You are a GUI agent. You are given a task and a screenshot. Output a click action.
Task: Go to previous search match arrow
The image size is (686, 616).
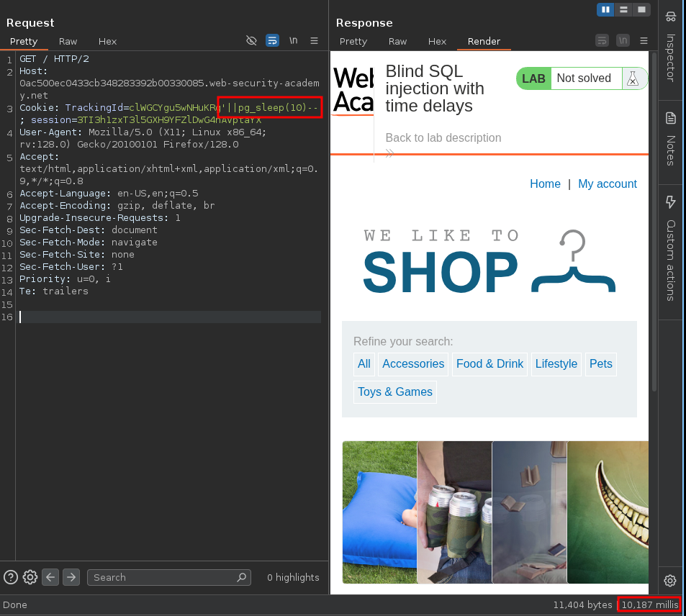tap(50, 577)
